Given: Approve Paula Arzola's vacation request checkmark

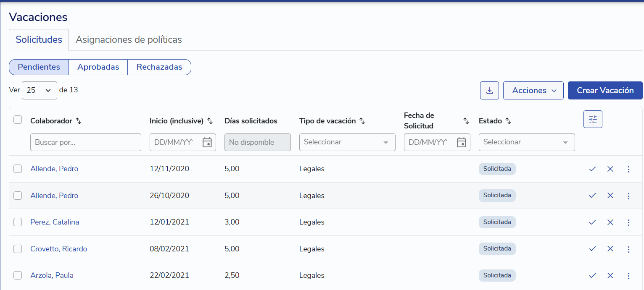Looking at the screenshot, I should (x=592, y=276).
